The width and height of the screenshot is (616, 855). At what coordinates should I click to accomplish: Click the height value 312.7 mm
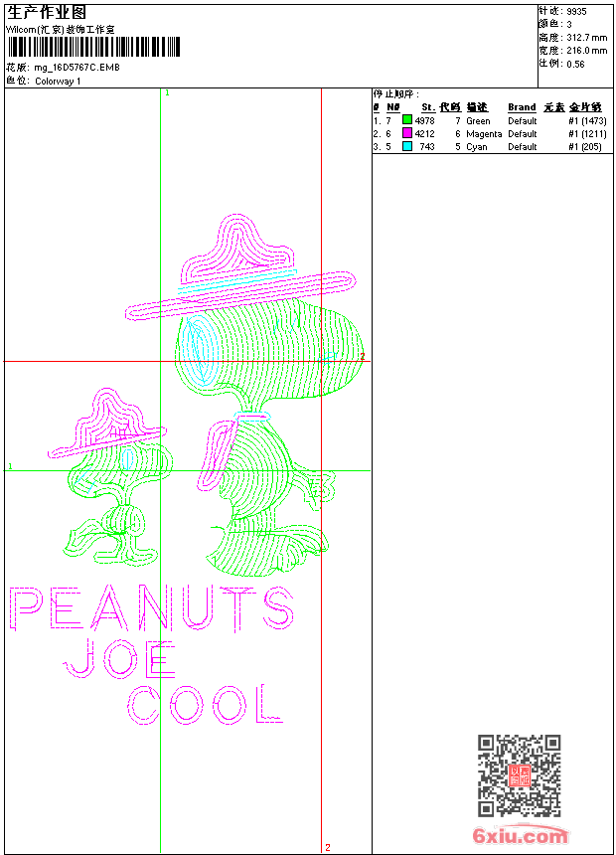(586, 38)
